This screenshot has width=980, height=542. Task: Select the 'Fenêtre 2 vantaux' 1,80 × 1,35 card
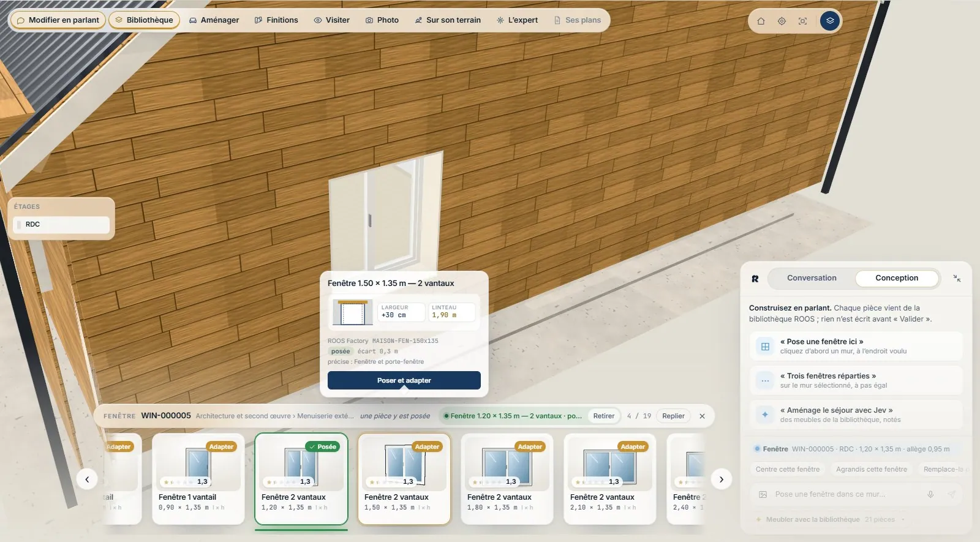pos(507,479)
